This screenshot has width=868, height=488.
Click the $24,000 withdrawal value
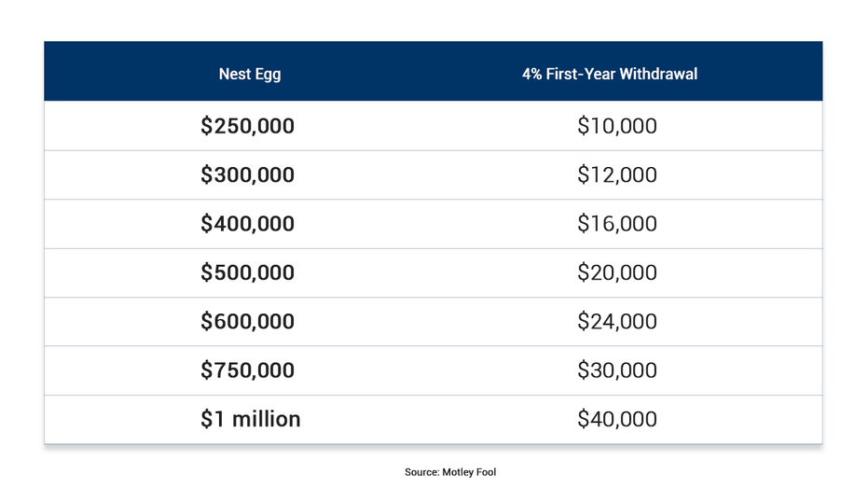point(616,321)
